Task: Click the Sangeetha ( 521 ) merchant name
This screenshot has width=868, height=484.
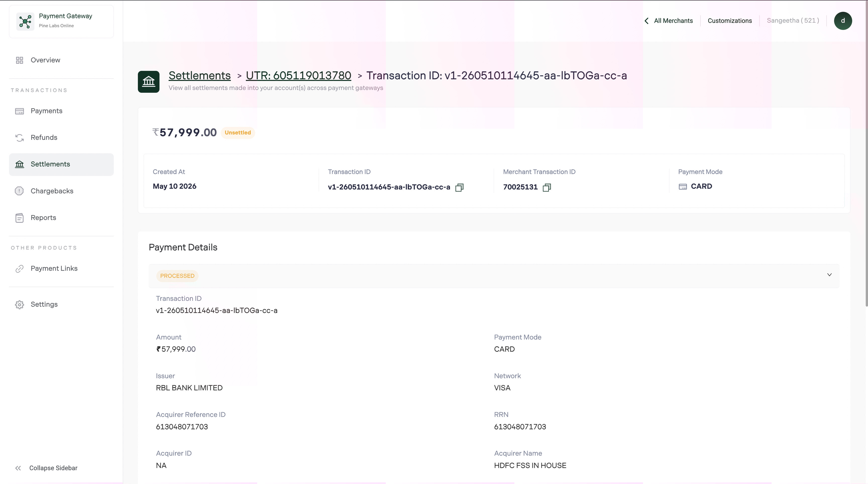Action: (x=793, y=21)
